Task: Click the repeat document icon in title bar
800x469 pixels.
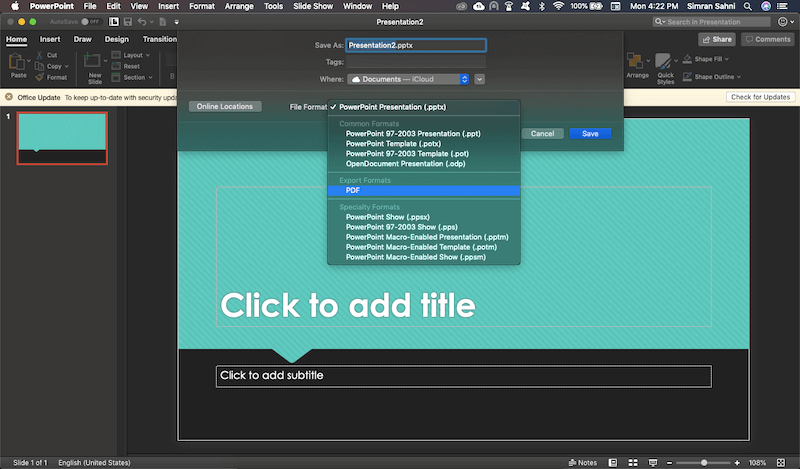Action: 163,22
